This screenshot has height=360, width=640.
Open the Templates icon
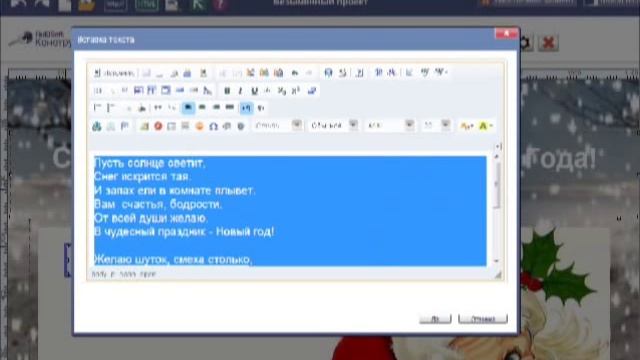pyautogui.click(x=203, y=73)
